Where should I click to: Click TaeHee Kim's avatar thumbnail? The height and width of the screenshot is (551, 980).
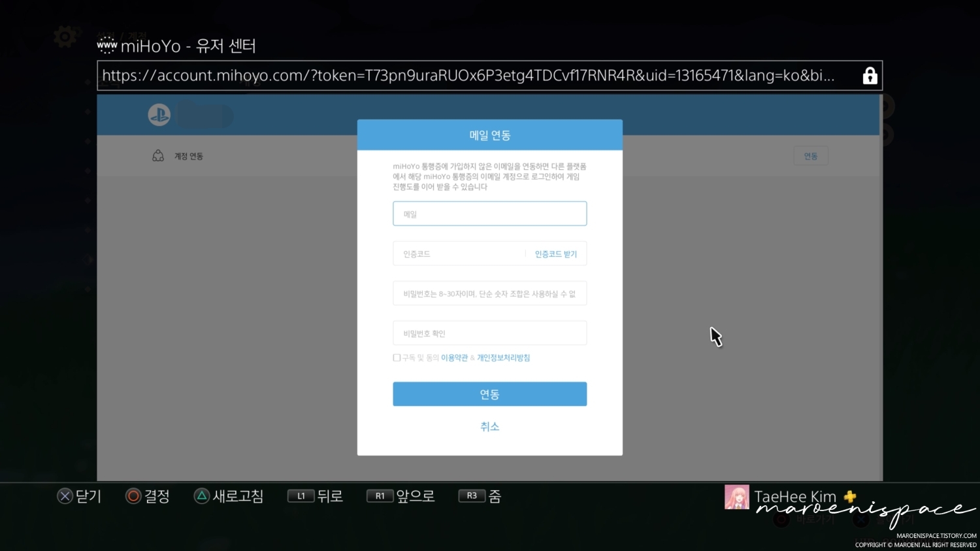[737, 497]
